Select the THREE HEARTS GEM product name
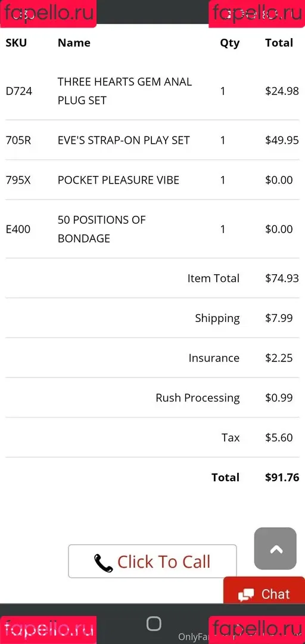 tap(125, 91)
